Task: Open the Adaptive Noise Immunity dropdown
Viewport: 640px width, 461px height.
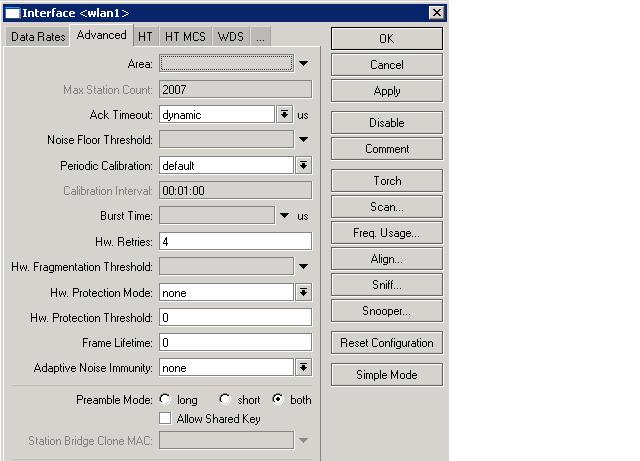Action: [304, 367]
